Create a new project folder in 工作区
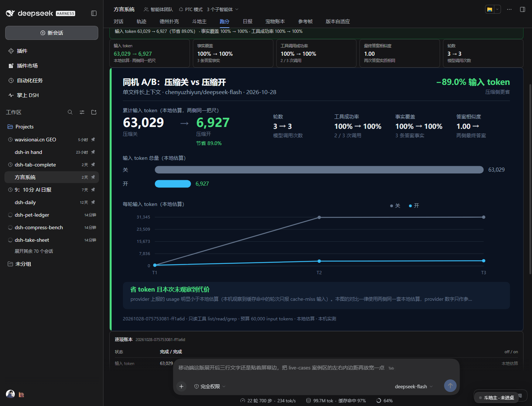 point(94,112)
